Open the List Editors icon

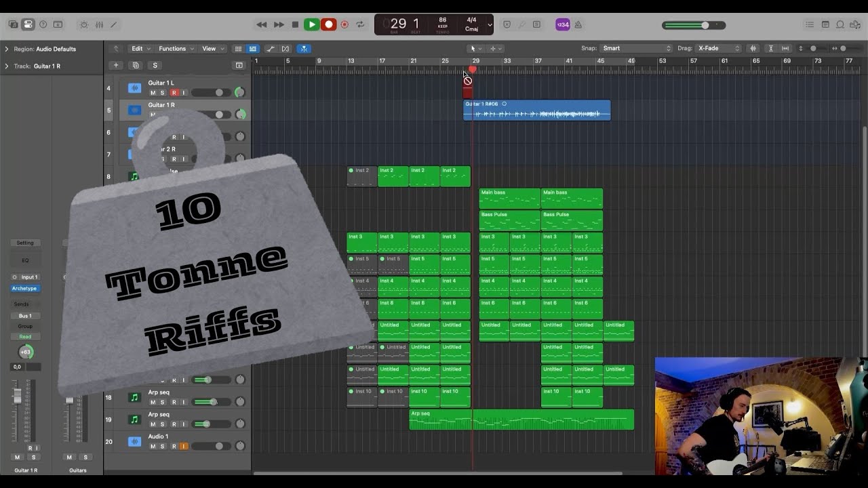[810, 24]
